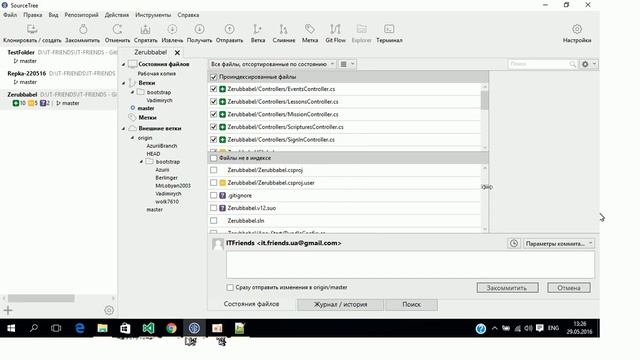Image resolution: width=640 pixels, height=360 pixels.
Task: Click the Получить pull icon
Action: coord(199,29)
